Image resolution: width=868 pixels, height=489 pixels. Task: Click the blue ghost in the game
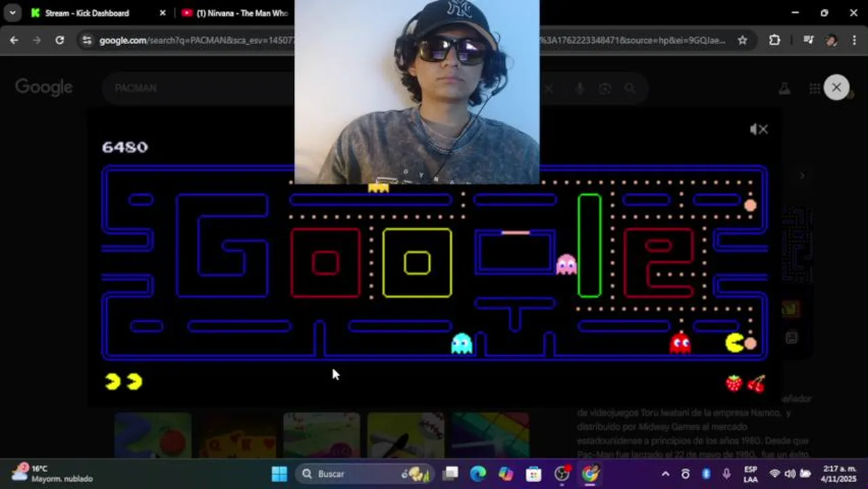[462, 343]
